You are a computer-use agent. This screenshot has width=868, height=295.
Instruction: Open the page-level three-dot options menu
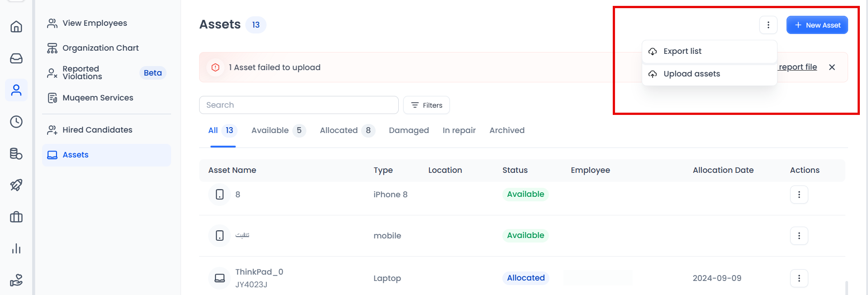(768, 25)
